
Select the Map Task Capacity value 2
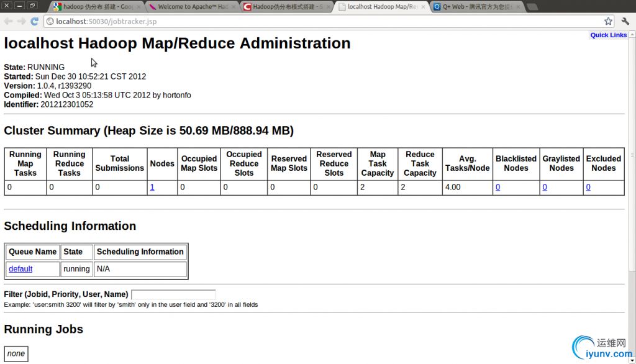pos(362,187)
